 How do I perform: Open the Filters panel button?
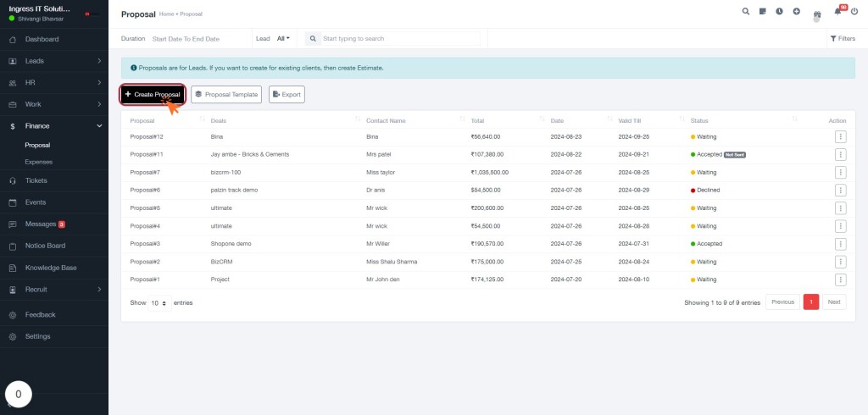click(843, 39)
